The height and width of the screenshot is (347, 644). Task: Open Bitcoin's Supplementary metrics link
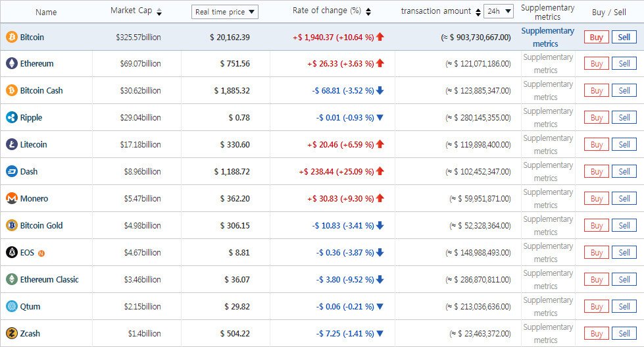coord(547,37)
